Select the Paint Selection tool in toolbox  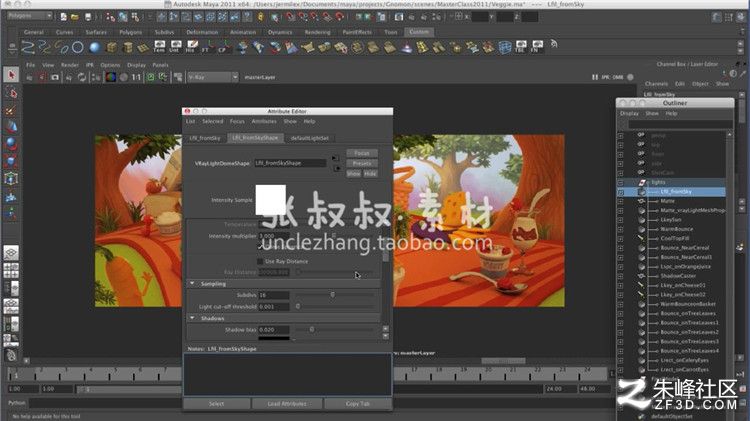(x=11, y=111)
